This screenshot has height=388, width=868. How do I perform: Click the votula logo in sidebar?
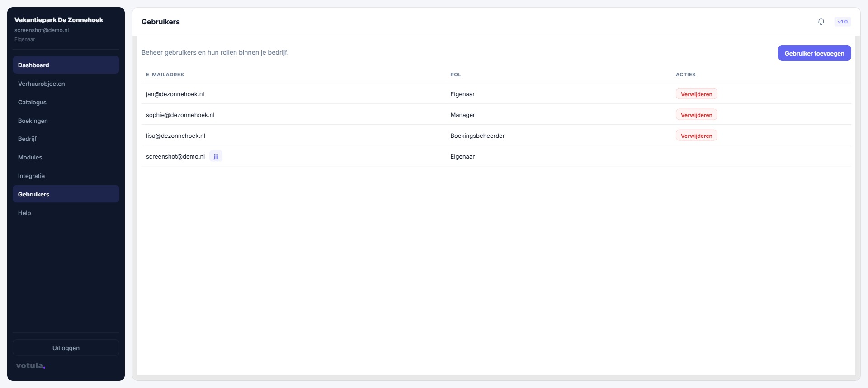[x=31, y=365]
